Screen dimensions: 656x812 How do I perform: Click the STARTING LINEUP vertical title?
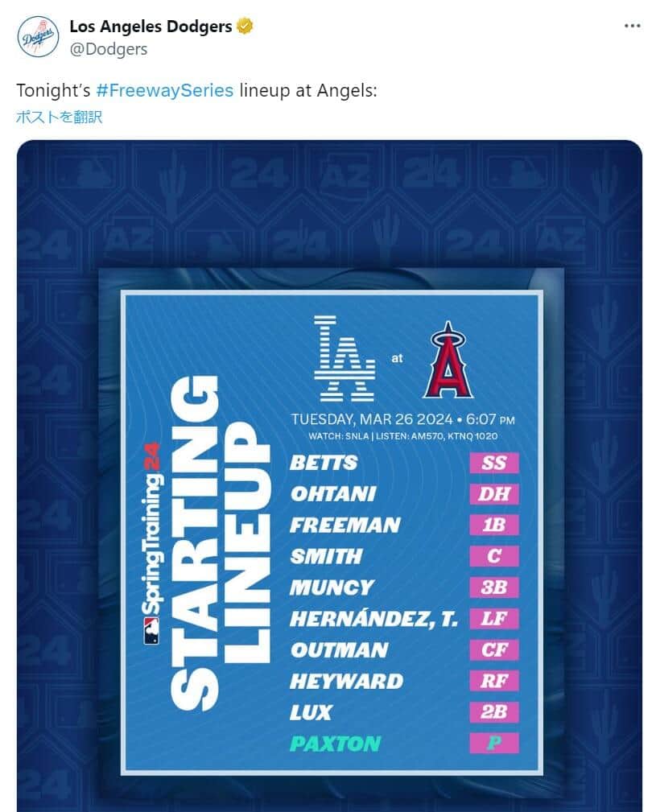219,539
